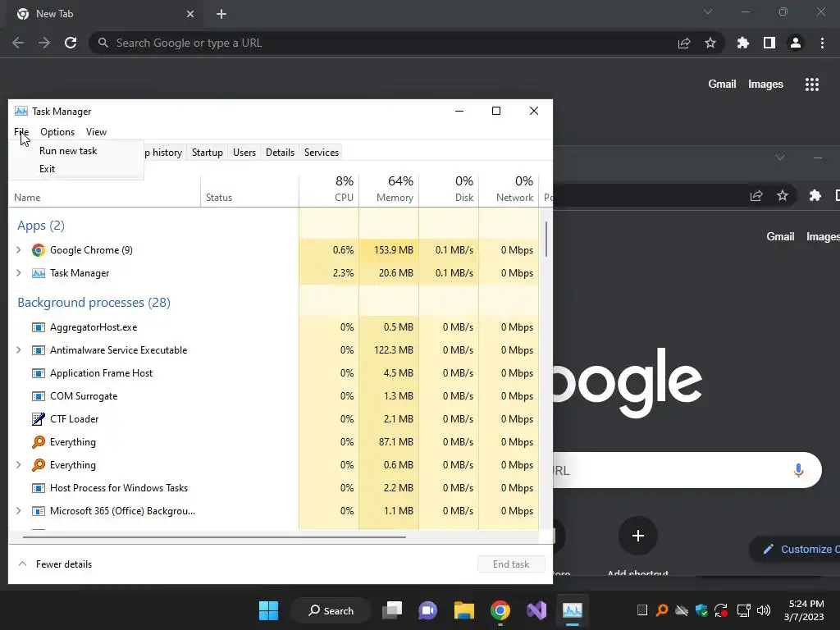Expand the Task Manager process row

coord(19,273)
